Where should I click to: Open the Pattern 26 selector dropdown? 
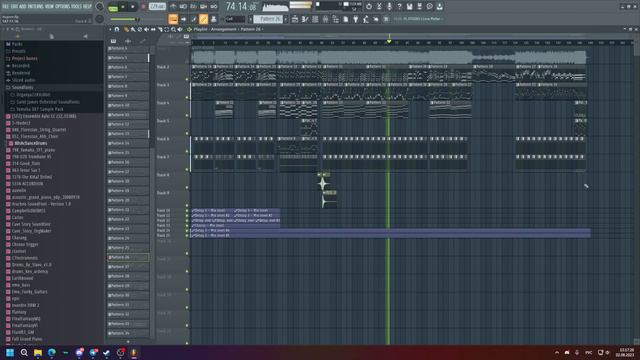(268, 19)
